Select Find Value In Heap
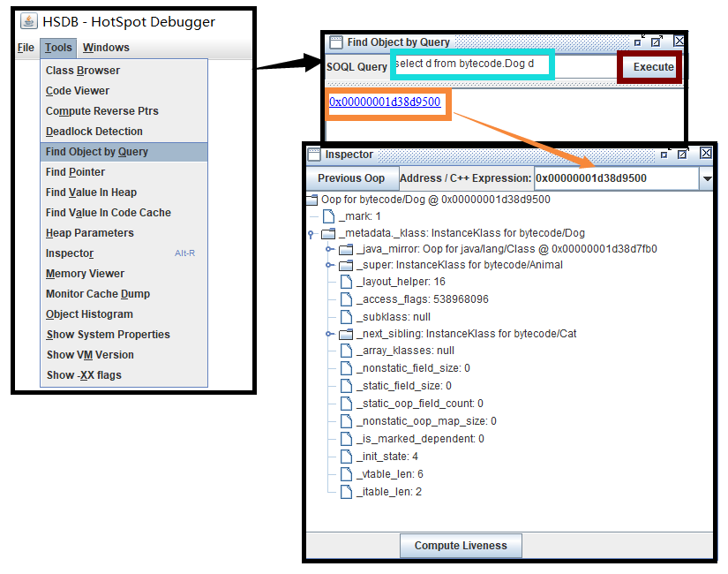728x574 pixels. tap(124, 193)
